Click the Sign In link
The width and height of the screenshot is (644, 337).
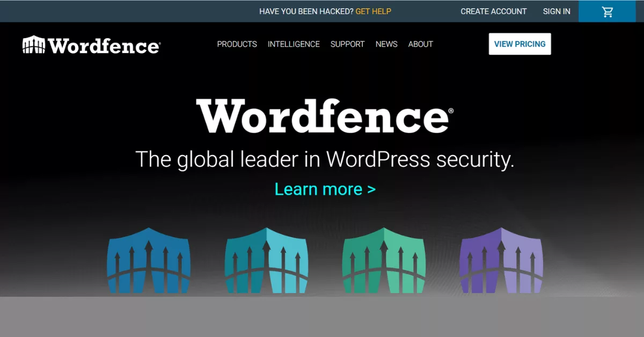click(557, 11)
